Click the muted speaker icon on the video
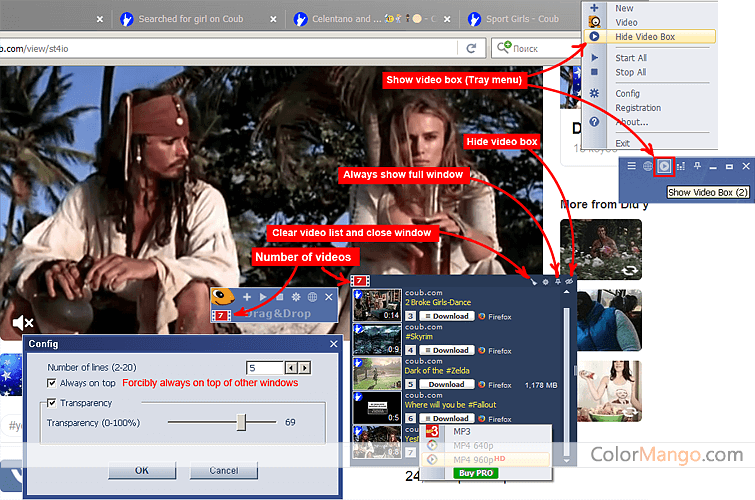This screenshot has width=755, height=500. point(23,323)
